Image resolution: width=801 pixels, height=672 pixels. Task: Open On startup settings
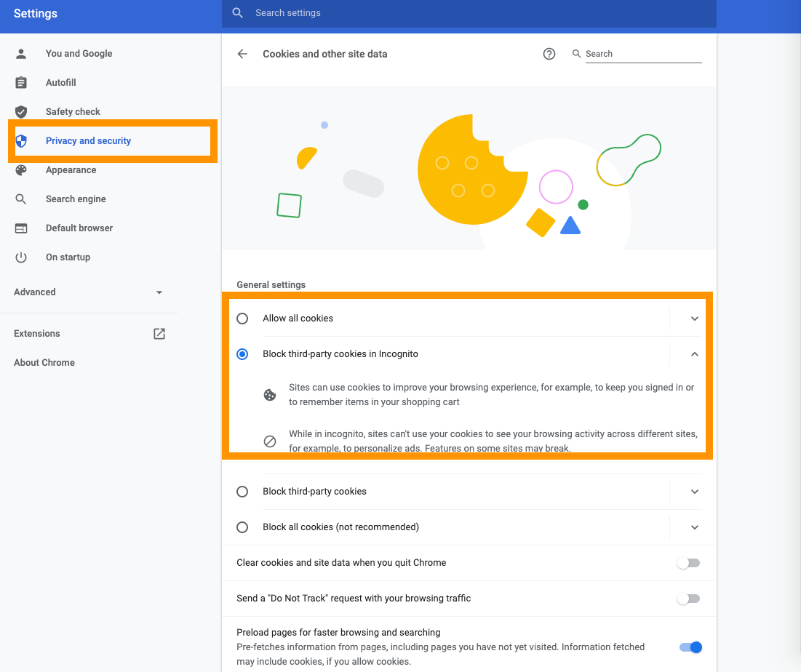pos(68,257)
